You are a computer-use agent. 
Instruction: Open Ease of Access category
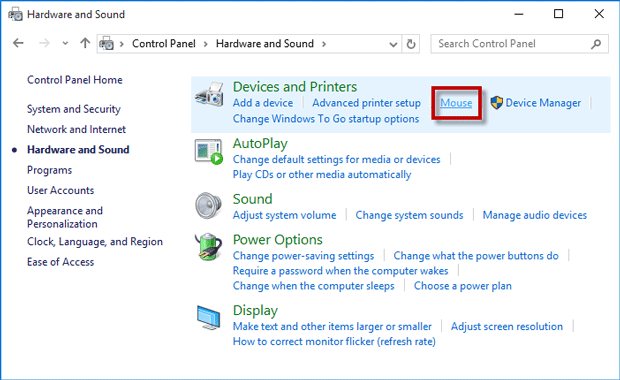coord(60,262)
